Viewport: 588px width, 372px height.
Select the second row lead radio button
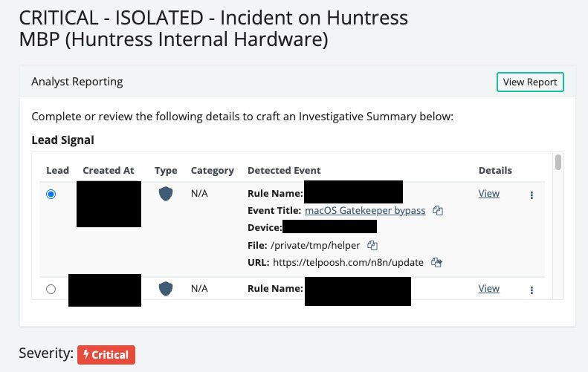coord(51,289)
